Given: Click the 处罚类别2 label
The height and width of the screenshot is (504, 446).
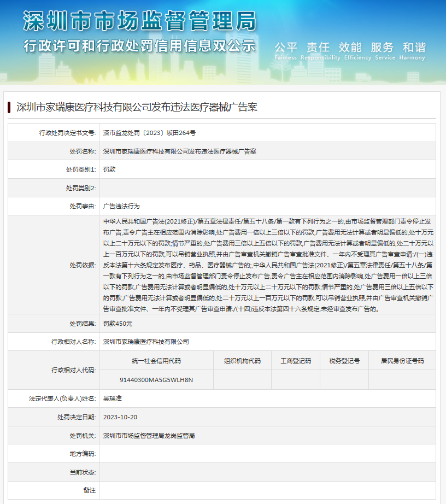Looking at the screenshot, I should pos(81,188).
